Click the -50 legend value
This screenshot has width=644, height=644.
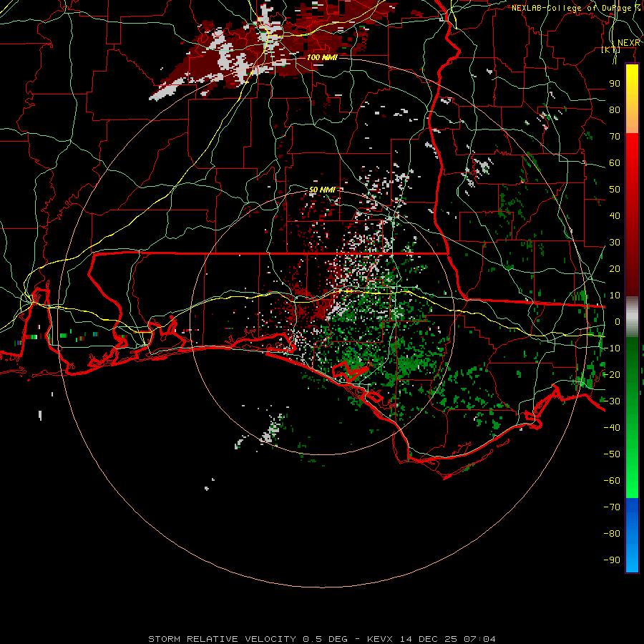[x=612, y=454]
